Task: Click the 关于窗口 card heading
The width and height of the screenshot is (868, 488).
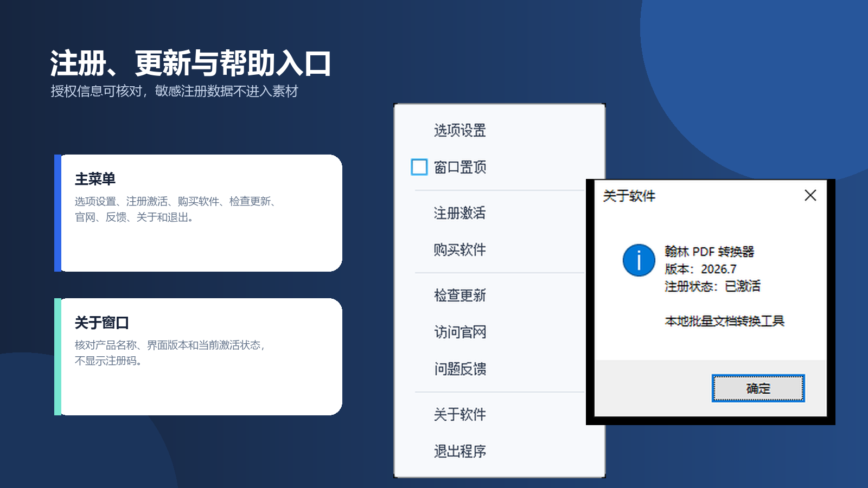Action: point(101,323)
